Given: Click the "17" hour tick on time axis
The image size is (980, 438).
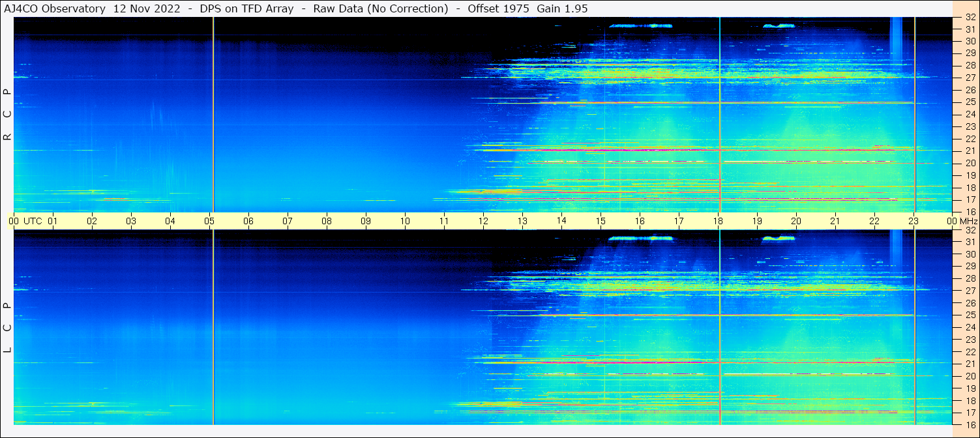Looking at the screenshot, I should pyautogui.click(x=679, y=221).
